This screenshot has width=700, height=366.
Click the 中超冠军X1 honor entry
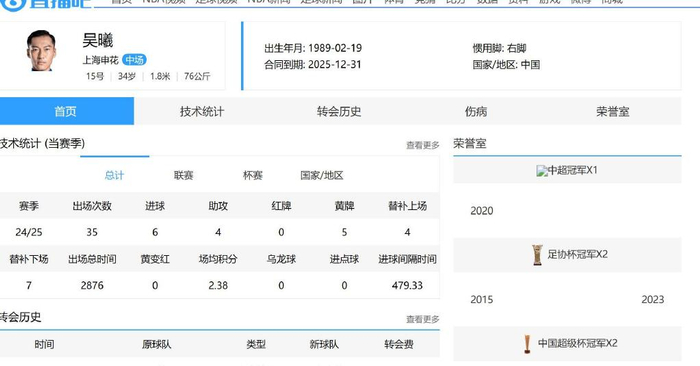567,171
